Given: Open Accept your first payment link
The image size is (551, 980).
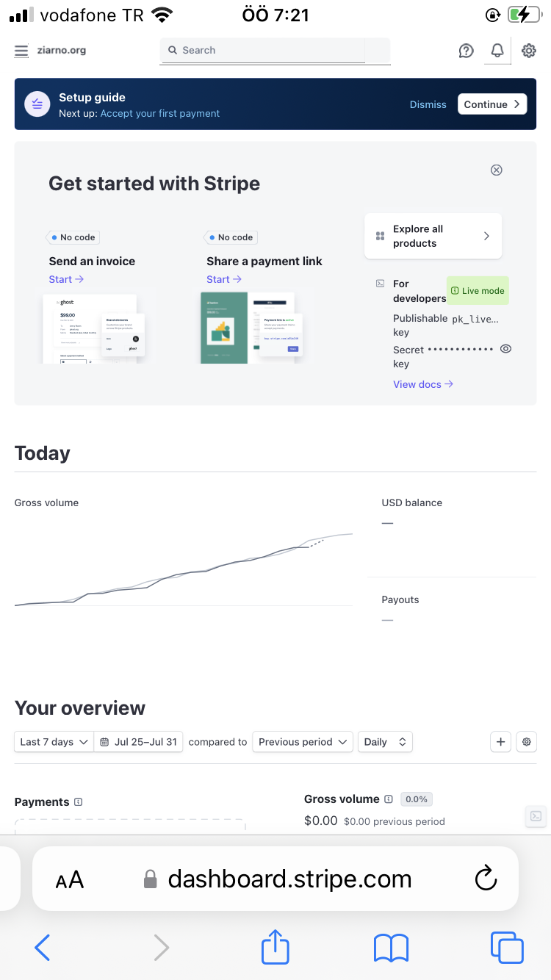Looking at the screenshot, I should click(x=159, y=113).
